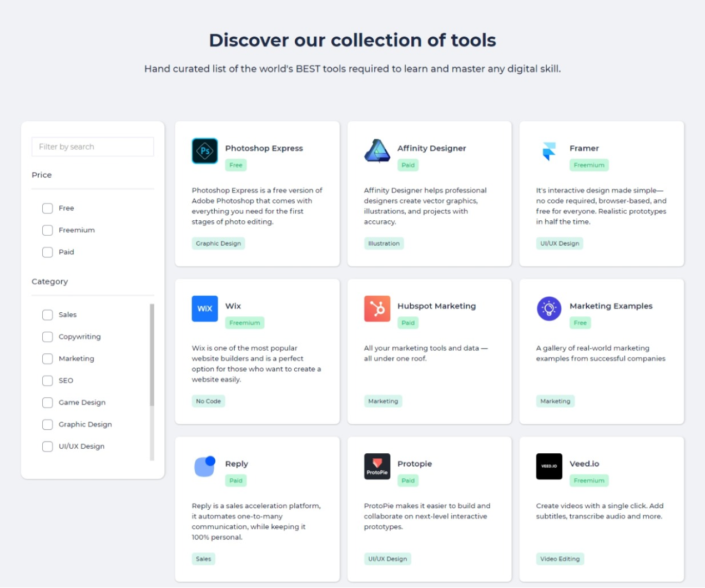This screenshot has width=705, height=588.
Task: Click the Affinity Designer logo icon
Action: (377, 151)
